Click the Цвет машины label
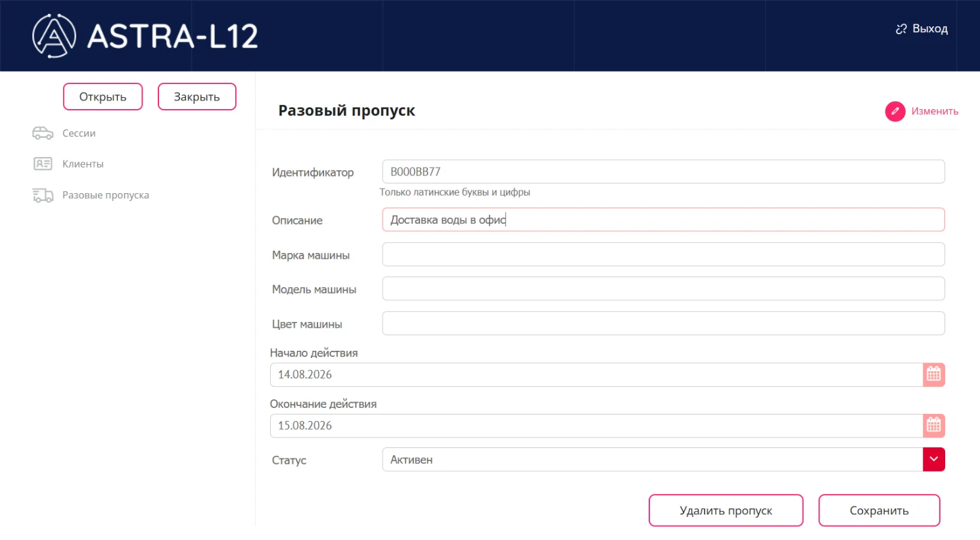The image size is (980, 540). pos(307,325)
